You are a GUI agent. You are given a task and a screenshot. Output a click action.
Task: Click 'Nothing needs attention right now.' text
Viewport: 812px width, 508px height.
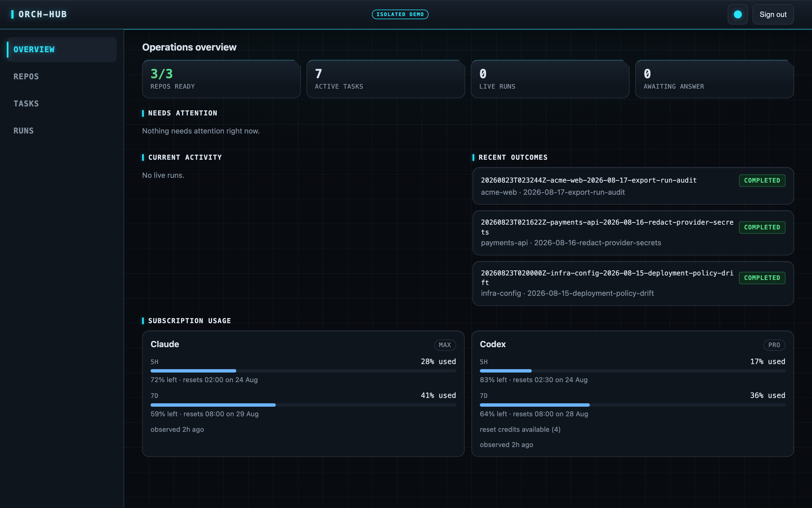point(201,131)
